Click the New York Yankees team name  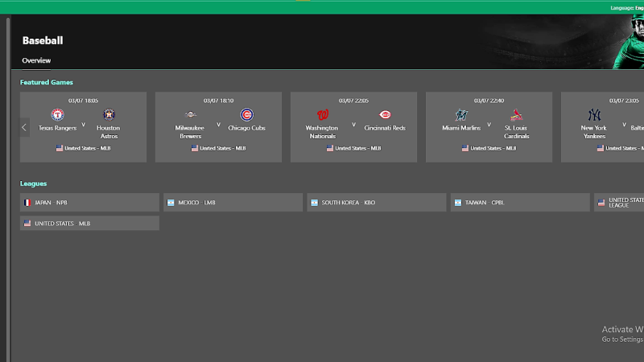point(594,132)
